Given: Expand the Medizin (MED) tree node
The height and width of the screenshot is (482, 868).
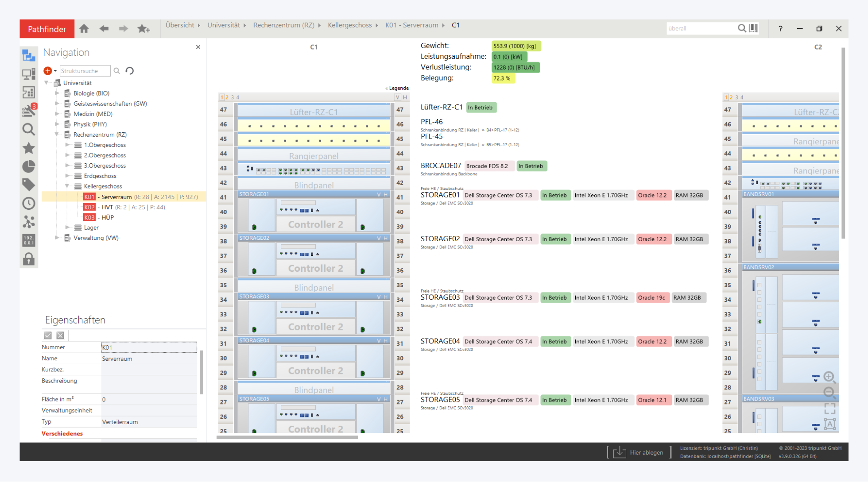Looking at the screenshot, I should pyautogui.click(x=57, y=114).
